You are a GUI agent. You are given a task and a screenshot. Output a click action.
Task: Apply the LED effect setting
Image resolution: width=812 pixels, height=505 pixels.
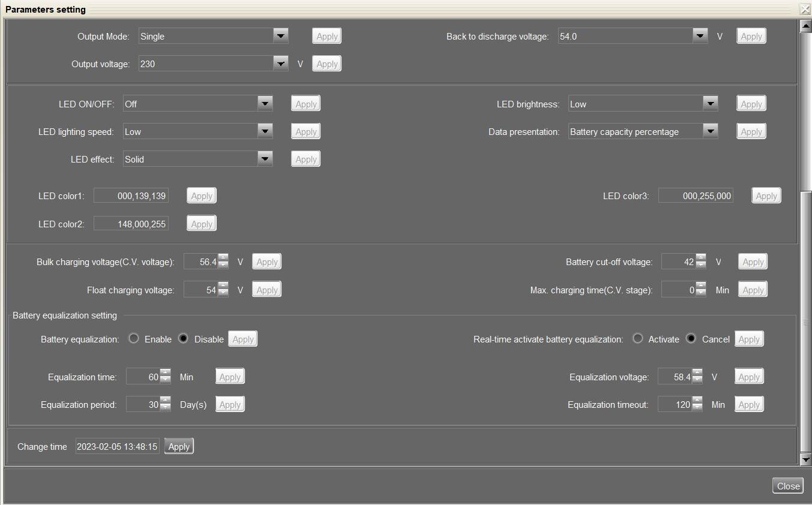[x=306, y=159]
